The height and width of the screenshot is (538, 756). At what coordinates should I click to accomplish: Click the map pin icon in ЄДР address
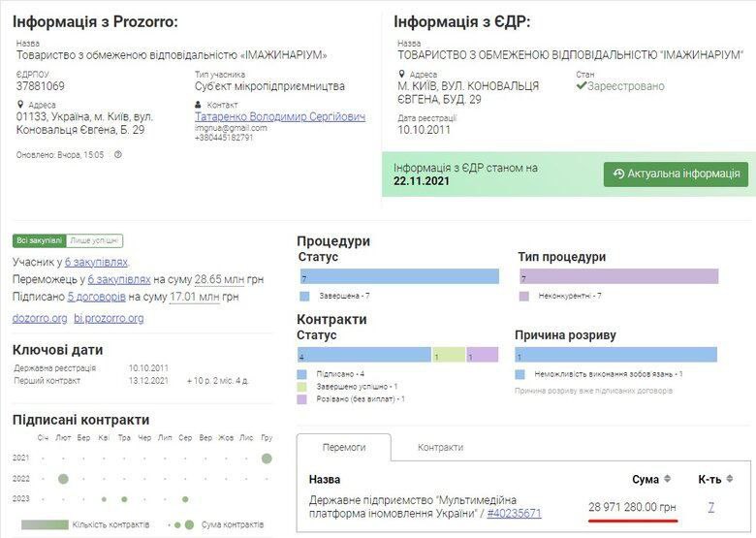pos(402,74)
